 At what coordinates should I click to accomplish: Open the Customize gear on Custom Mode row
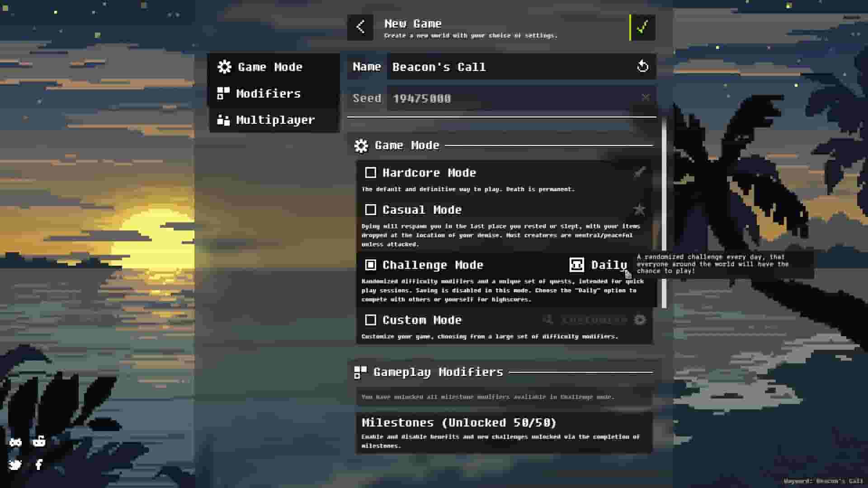(x=641, y=320)
